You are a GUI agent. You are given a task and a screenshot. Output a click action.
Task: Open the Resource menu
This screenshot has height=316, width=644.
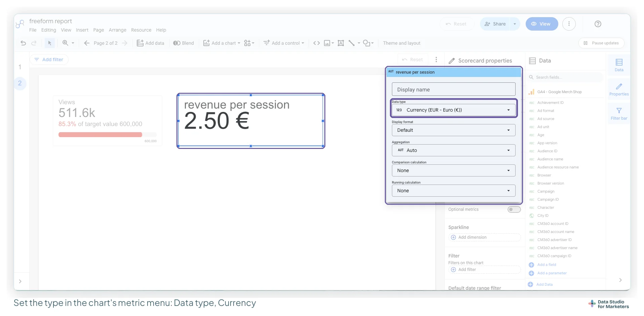[x=141, y=30]
